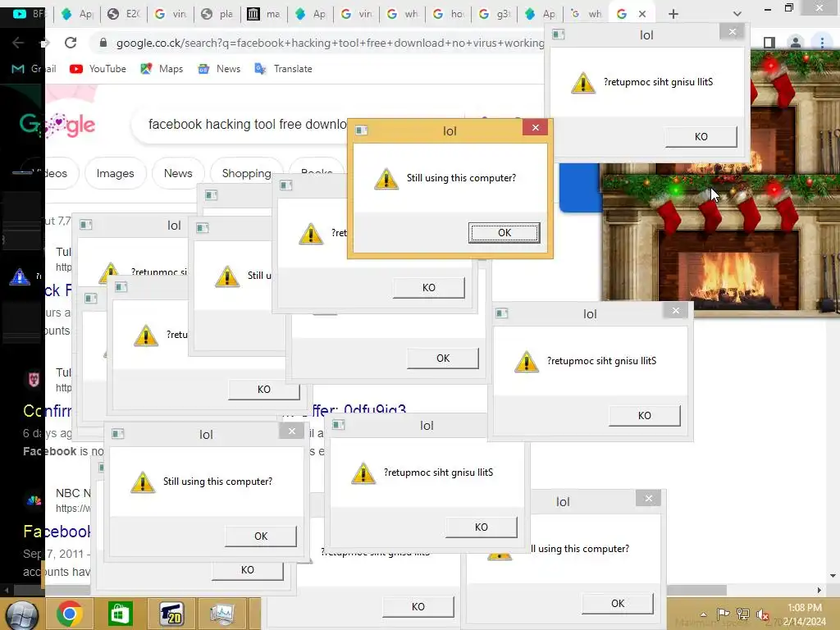Screen dimensions: 840x630
Task: Click the blue triangle favicon in the dark left strip
Action: [20, 277]
